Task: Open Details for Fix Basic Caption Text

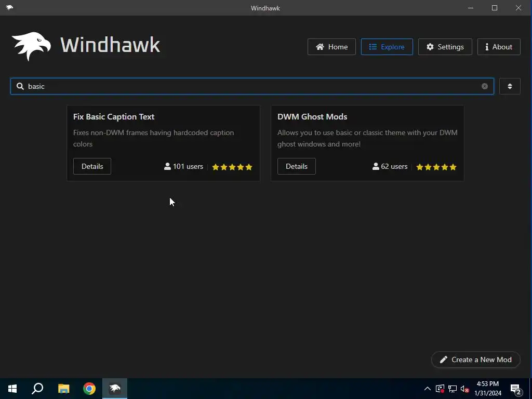Action: pos(92,166)
